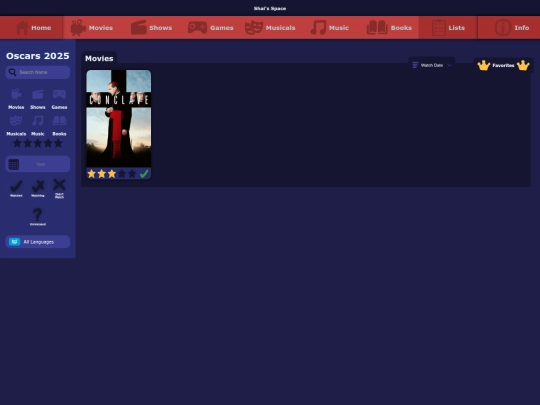This screenshot has height=405, width=540.
Task: Open Music in the top navigation bar
Action: point(330,28)
